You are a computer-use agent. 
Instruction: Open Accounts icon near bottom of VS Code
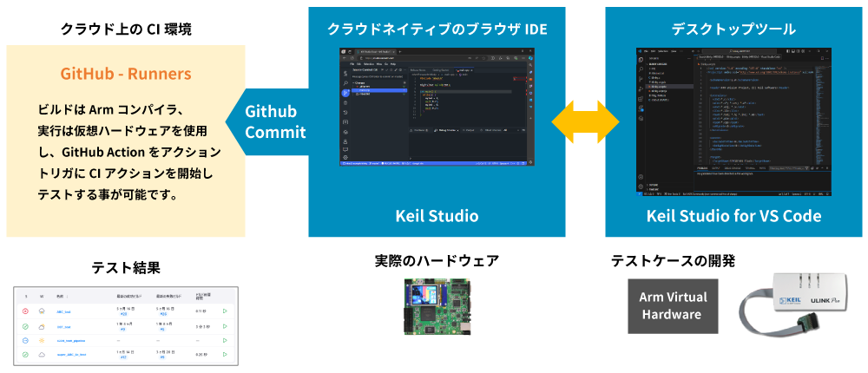641,177
